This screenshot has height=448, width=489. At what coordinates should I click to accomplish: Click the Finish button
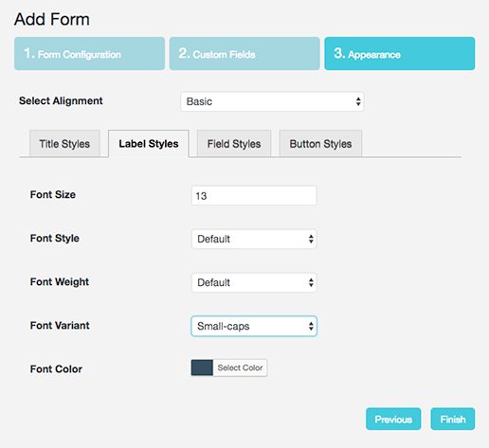coord(453,419)
